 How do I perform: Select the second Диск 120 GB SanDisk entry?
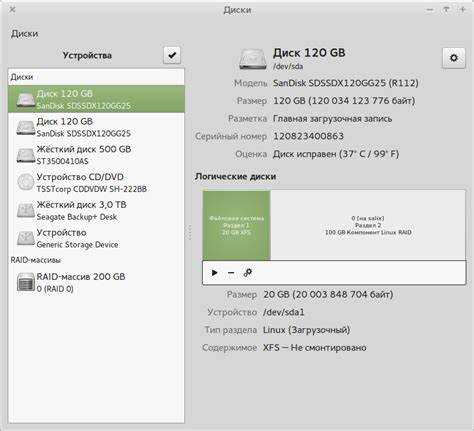point(96,127)
